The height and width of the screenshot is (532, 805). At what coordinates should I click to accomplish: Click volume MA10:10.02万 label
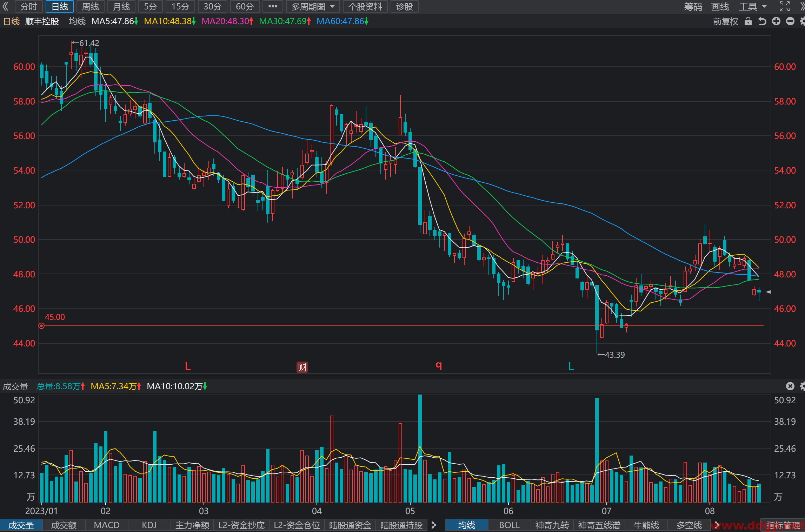177,386
